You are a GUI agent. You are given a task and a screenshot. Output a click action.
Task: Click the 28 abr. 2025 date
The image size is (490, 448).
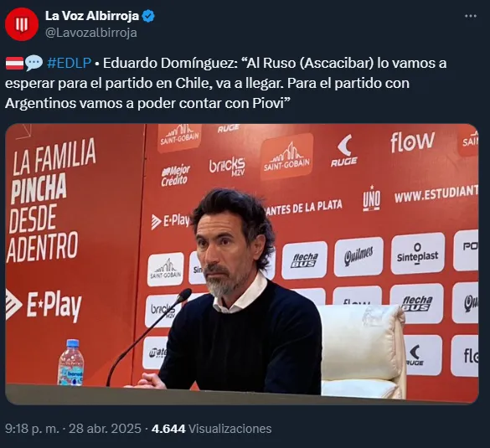(105, 429)
